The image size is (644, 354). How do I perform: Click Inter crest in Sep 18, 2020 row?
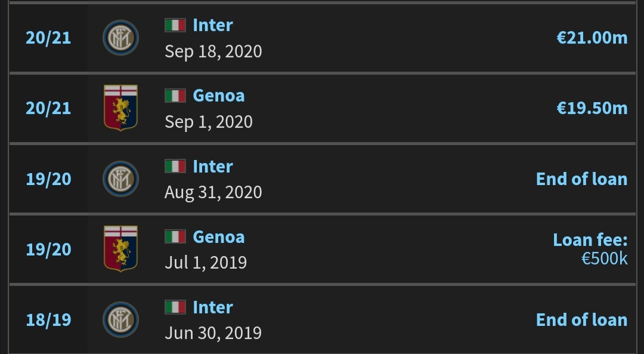click(x=120, y=38)
